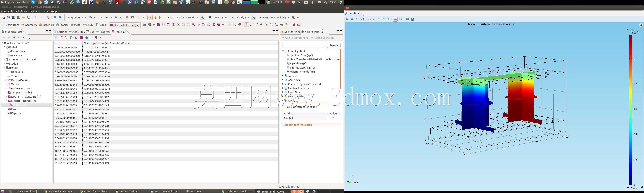Click the color legend bar in Graphics
The height and width of the screenshot is (193, 644).
[x=631, y=110]
